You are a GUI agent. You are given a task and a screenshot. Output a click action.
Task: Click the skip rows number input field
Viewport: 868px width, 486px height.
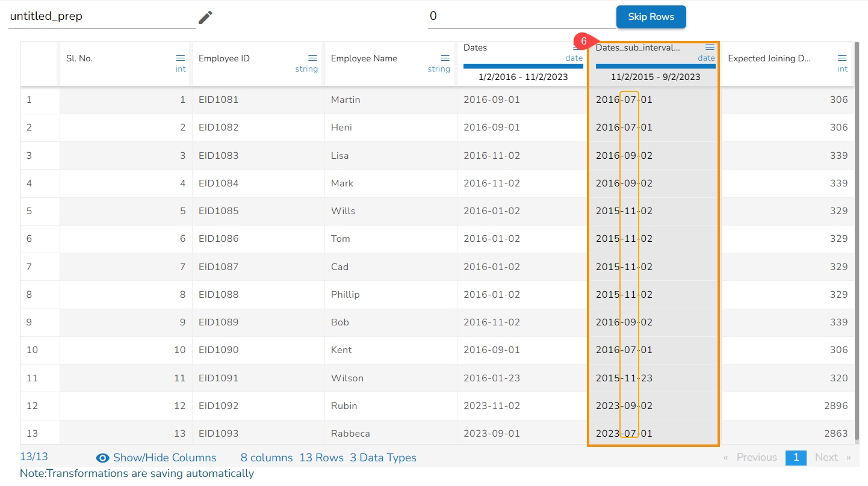click(518, 17)
